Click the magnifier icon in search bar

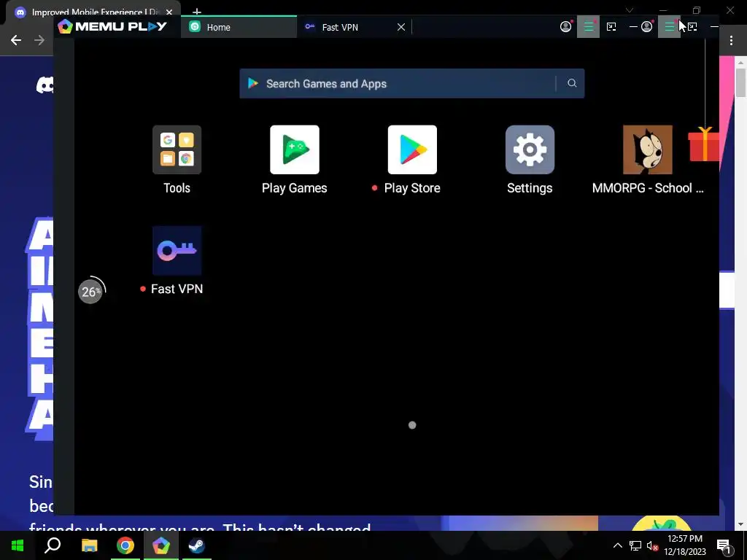pos(572,83)
